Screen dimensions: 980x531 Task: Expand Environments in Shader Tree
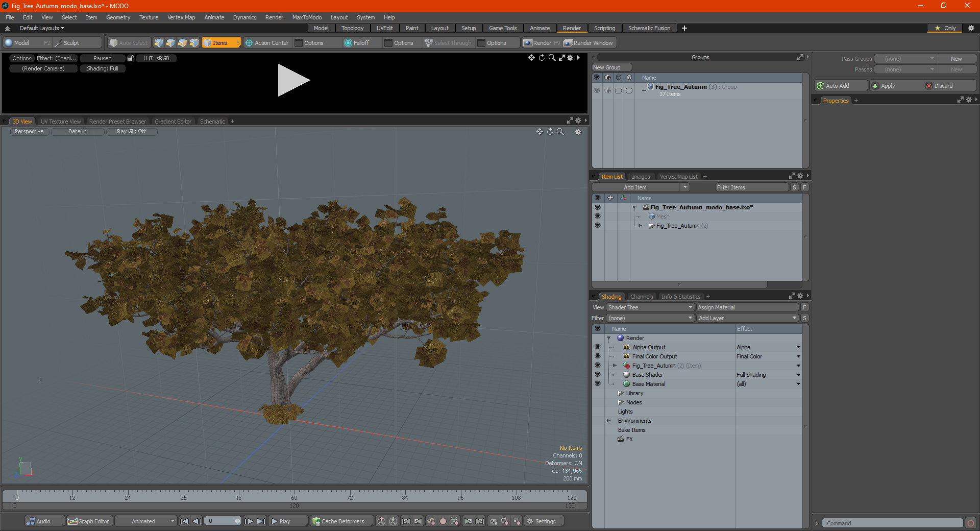(608, 421)
